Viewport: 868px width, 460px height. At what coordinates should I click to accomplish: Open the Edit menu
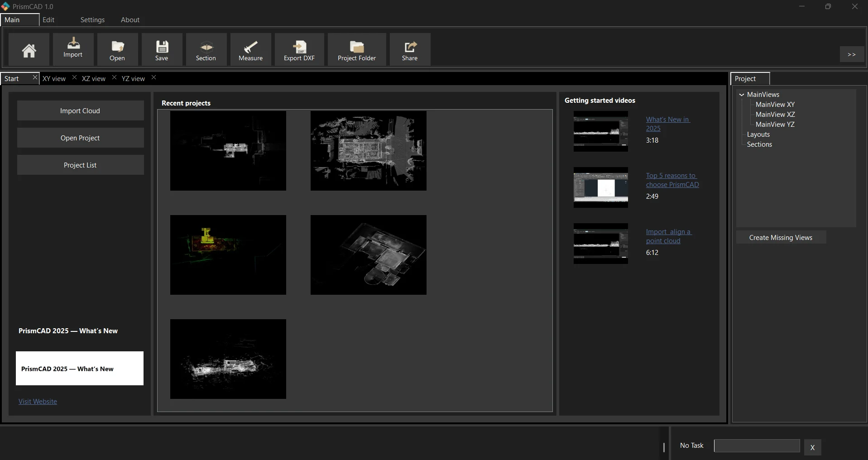tap(48, 20)
